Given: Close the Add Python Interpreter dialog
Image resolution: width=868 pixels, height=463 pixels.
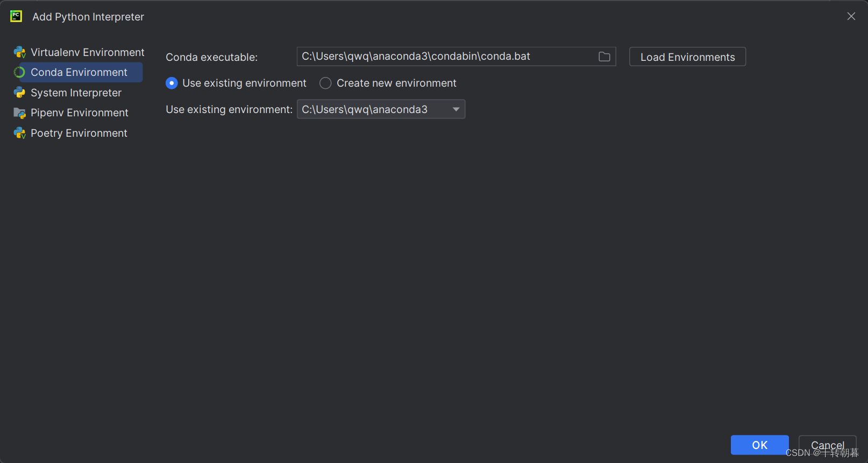Looking at the screenshot, I should tap(851, 16).
